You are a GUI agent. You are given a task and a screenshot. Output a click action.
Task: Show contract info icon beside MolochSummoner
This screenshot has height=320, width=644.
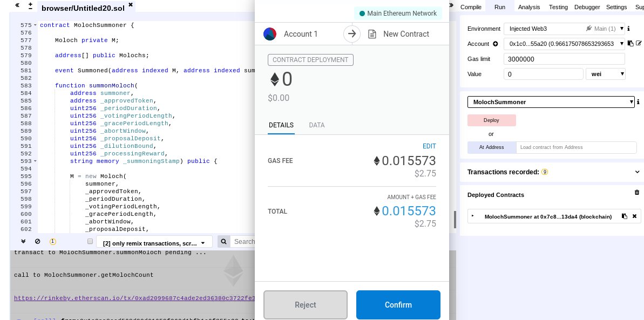638,102
